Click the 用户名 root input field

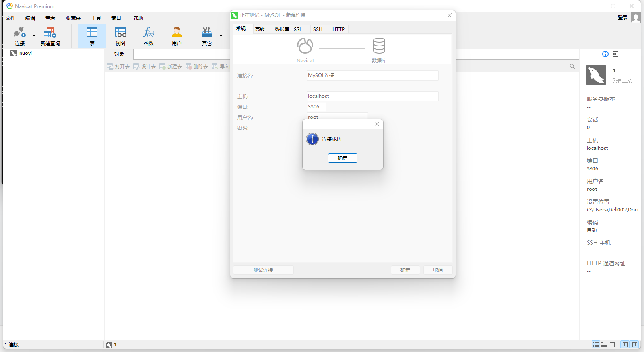[x=337, y=116]
